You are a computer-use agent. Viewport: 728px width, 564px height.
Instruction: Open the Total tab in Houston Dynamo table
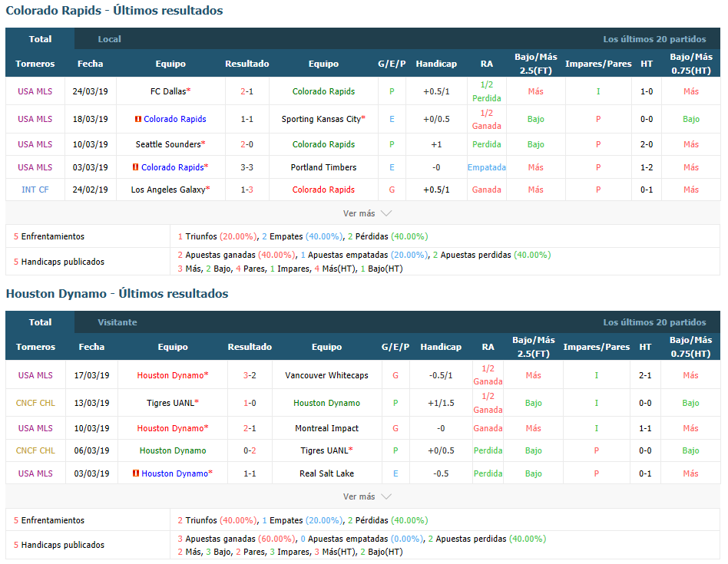click(x=40, y=322)
